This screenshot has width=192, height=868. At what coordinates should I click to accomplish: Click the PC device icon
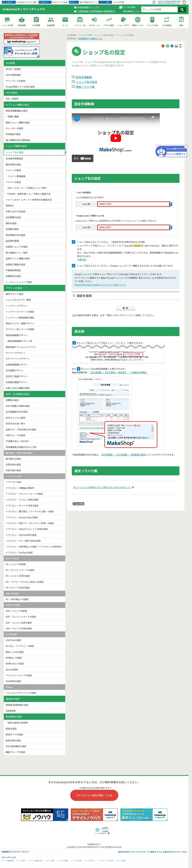click(176, 46)
